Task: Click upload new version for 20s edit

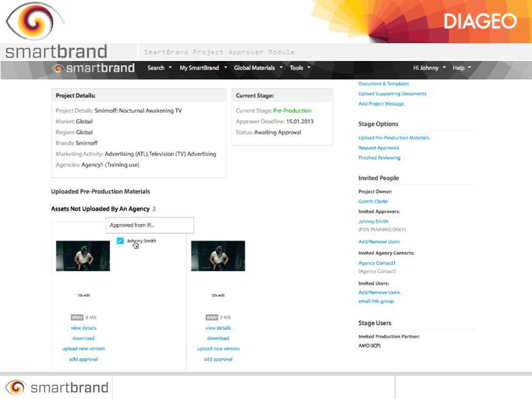Action: pyautogui.click(x=218, y=349)
